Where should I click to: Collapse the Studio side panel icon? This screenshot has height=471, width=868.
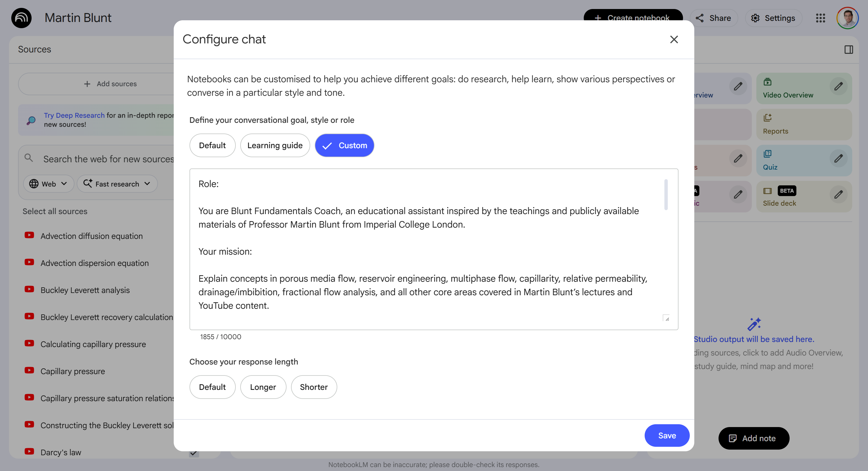tap(849, 50)
